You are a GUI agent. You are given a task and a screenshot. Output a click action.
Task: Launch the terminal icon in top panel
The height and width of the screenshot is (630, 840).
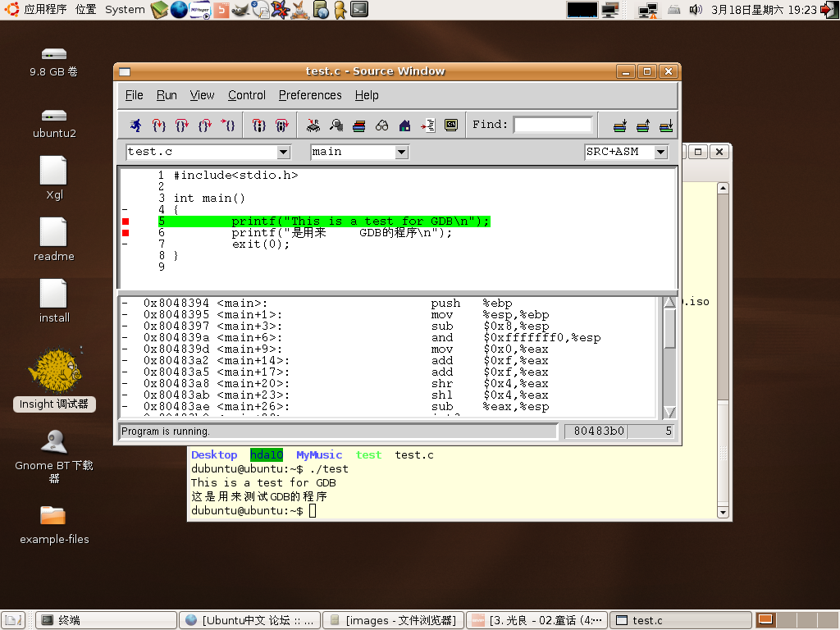[x=359, y=10]
